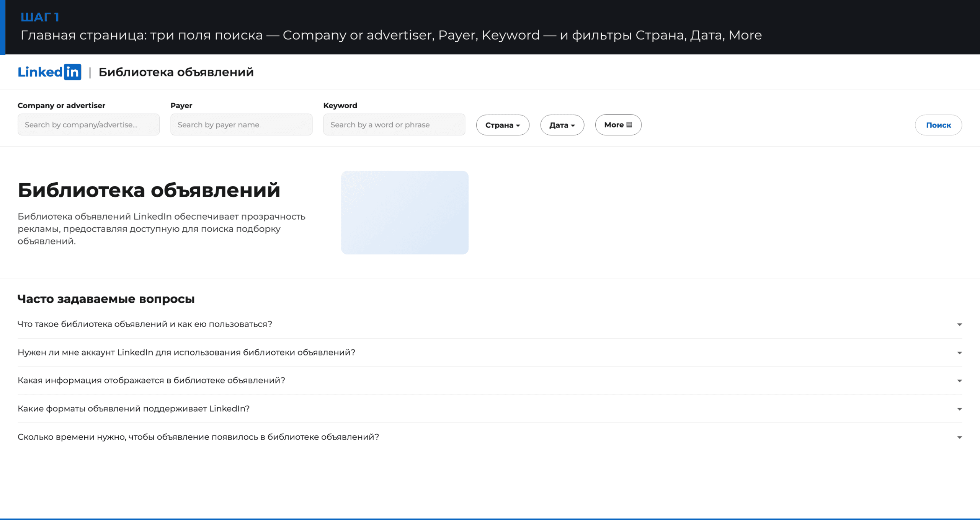
Task: Expand 'Что такое библиотека объявлений' question
Action: tap(490, 324)
